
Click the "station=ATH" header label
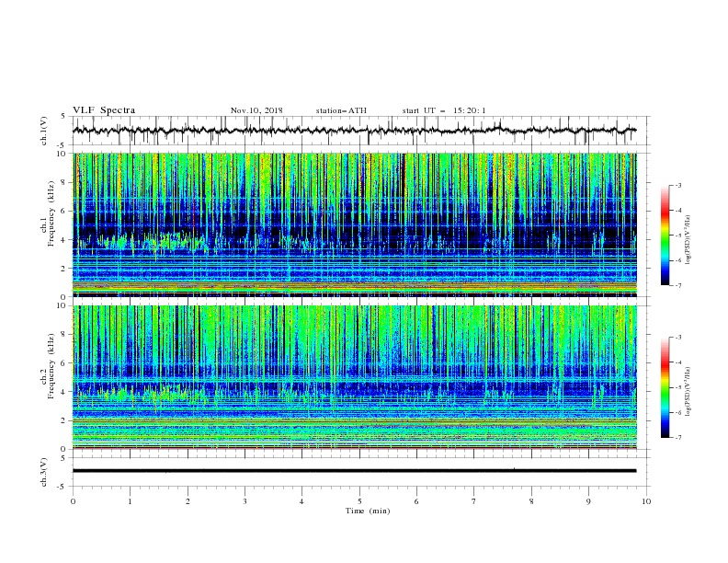click(341, 110)
